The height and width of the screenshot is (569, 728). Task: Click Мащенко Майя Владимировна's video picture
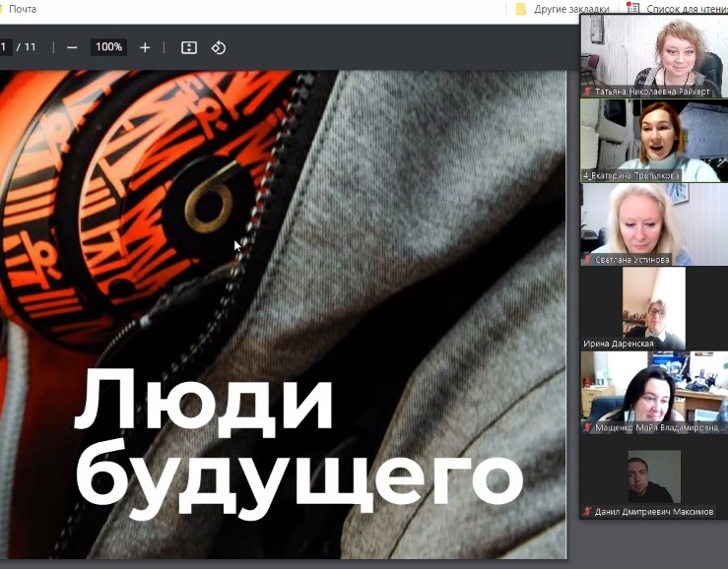(x=654, y=387)
